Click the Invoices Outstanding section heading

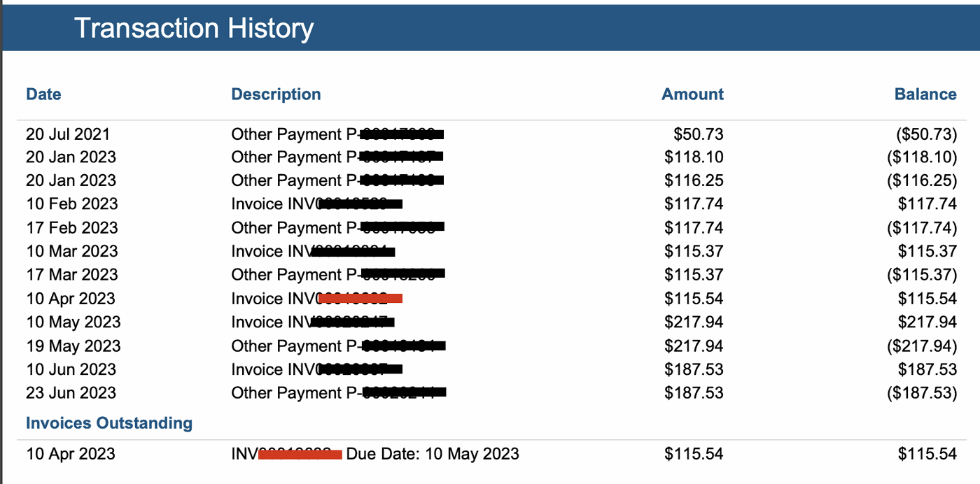pyautogui.click(x=109, y=423)
